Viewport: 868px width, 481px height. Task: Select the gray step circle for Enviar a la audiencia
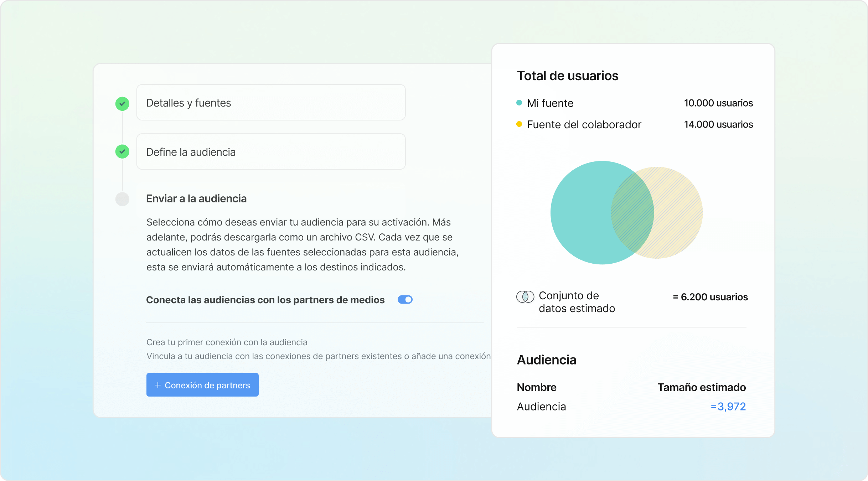pyautogui.click(x=122, y=199)
